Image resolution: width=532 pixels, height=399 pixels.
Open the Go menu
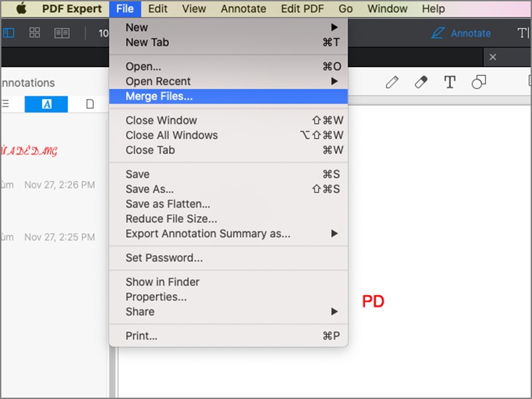(x=345, y=9)
